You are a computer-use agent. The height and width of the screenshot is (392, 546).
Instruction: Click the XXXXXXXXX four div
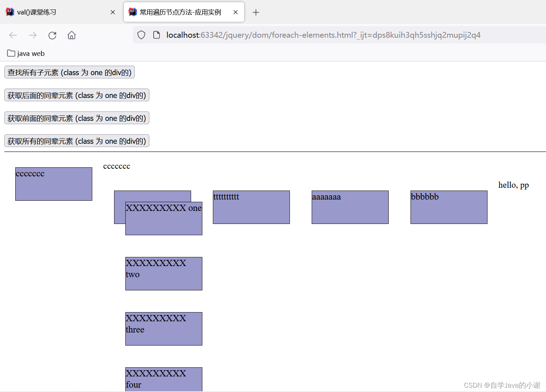(x=164, y=379)
